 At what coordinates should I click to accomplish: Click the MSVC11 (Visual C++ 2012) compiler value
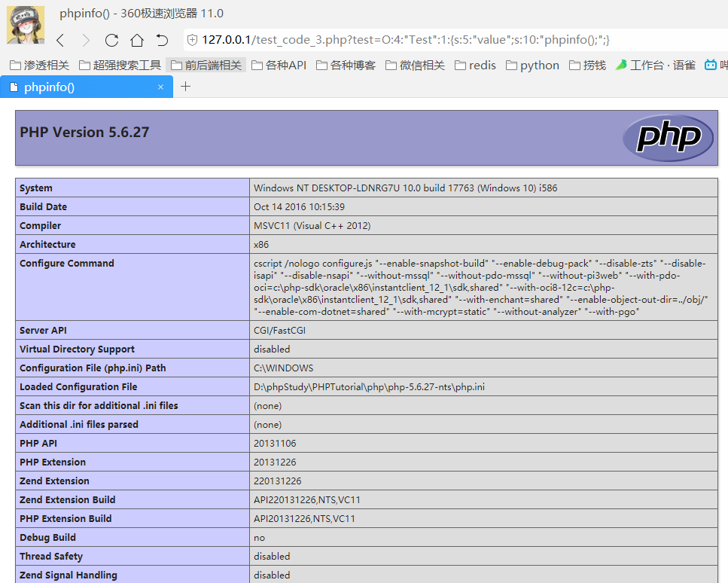[x=312, y=226]
